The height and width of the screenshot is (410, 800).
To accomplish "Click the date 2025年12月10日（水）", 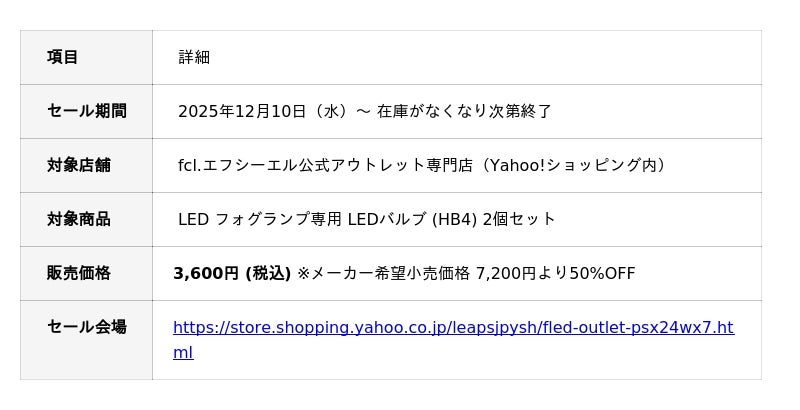I will pyautogui.click(x=262, y=111).
